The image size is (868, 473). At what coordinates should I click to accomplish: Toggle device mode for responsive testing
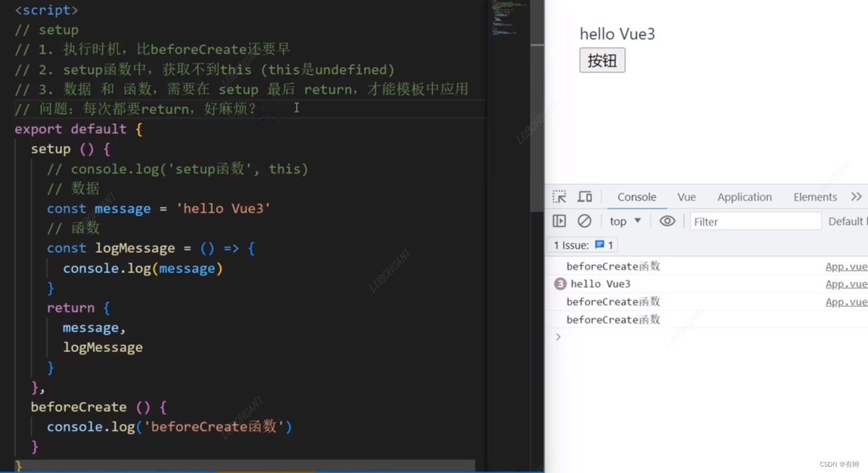[584, 197]
